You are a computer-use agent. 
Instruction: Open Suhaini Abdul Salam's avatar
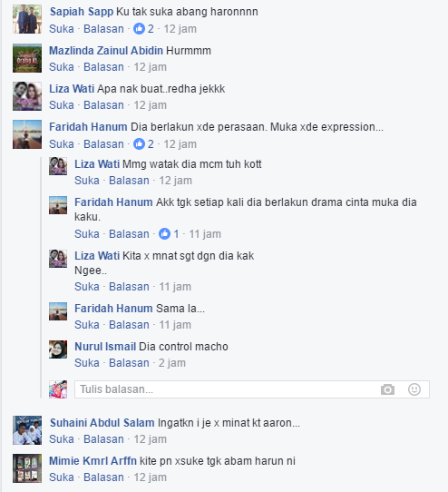[27, 430]
